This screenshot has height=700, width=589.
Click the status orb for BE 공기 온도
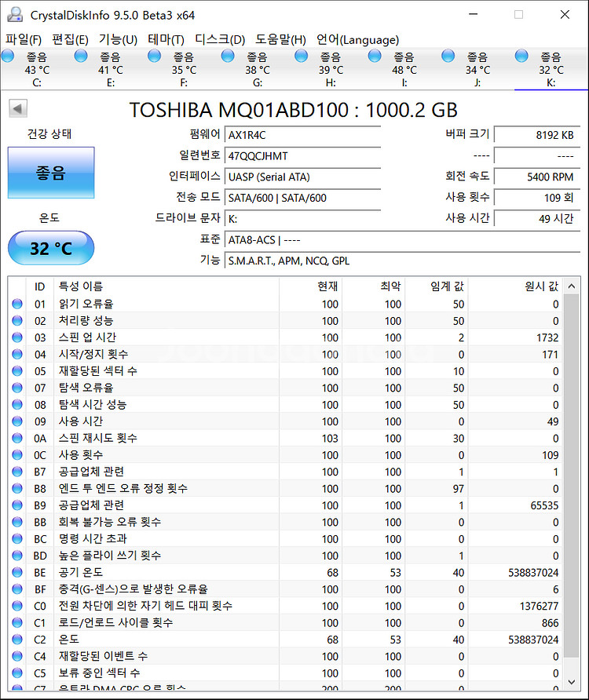[17, 572]
